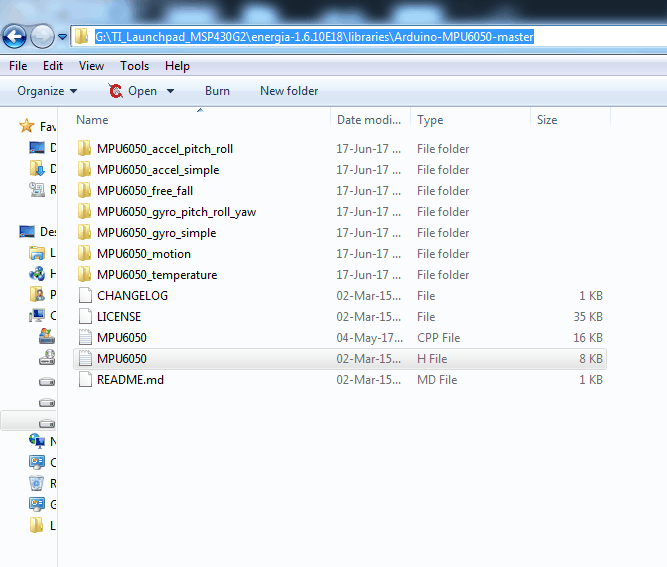Image resolution: width=667 pixels, height=567 pixels.
Task: Click the MPU6050_motion folder name
Action: [144, 254]
